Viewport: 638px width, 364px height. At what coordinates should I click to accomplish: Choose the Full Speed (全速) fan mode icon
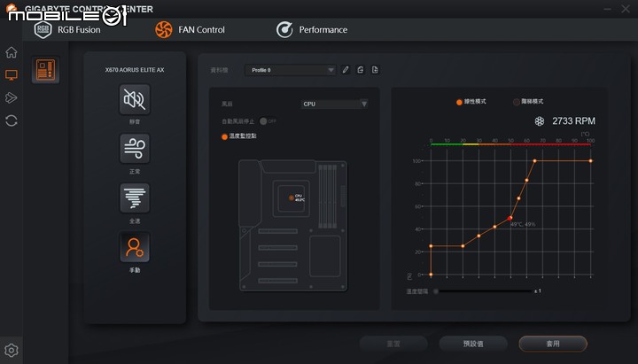135,198
